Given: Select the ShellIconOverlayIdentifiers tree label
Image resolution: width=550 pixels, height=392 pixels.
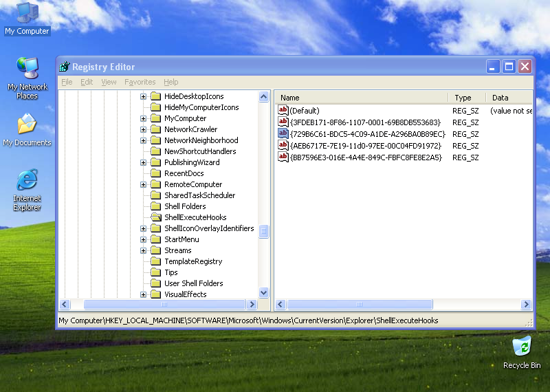Looking at the screenshot, I should (x=209, y=228).
